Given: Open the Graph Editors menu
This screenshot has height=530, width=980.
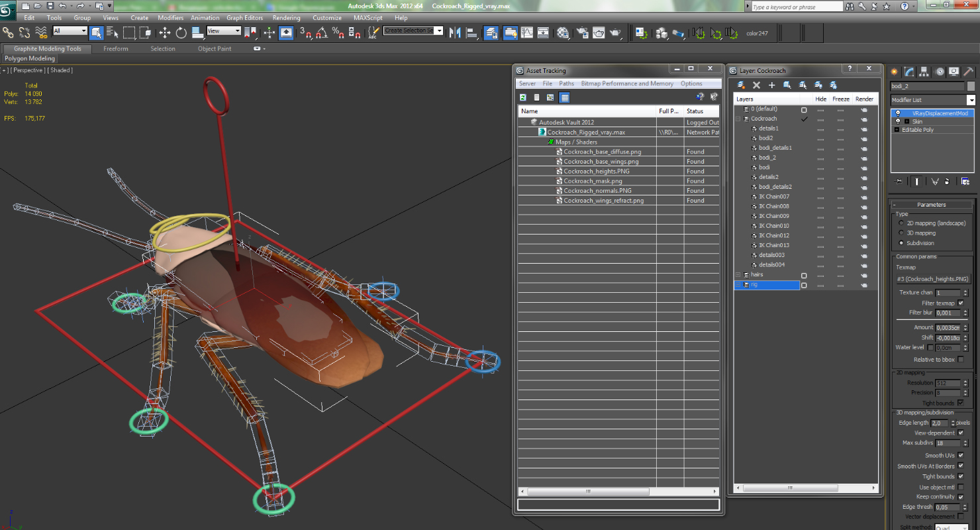Looking at the screenshot, I should coord(244,18).
